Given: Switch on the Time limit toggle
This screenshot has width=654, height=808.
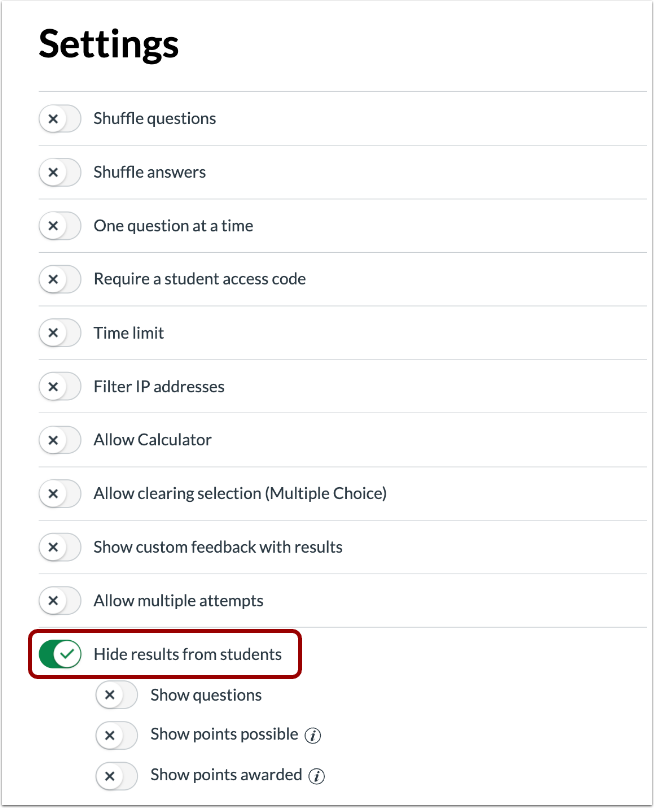Looking at the screenshot, I should point(59,333).
